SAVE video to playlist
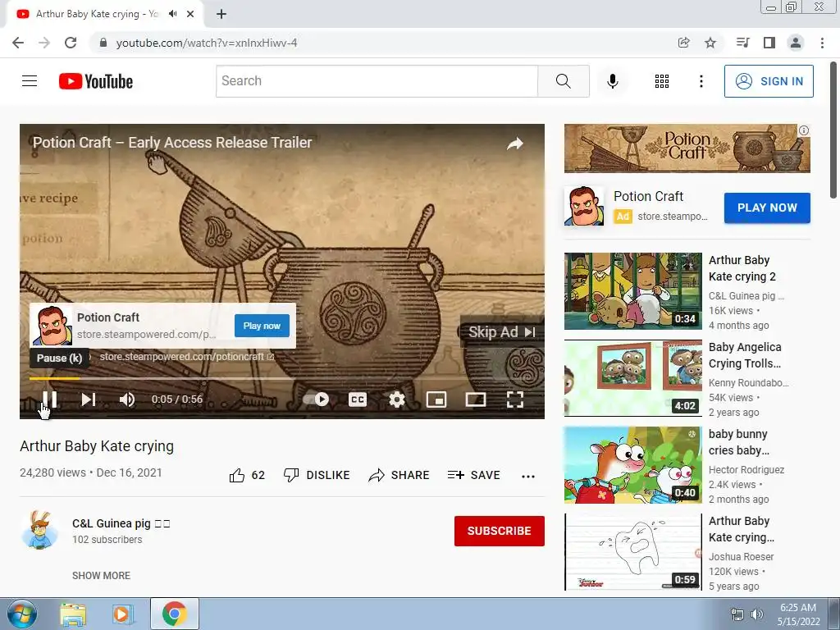 tap(473, 475)
